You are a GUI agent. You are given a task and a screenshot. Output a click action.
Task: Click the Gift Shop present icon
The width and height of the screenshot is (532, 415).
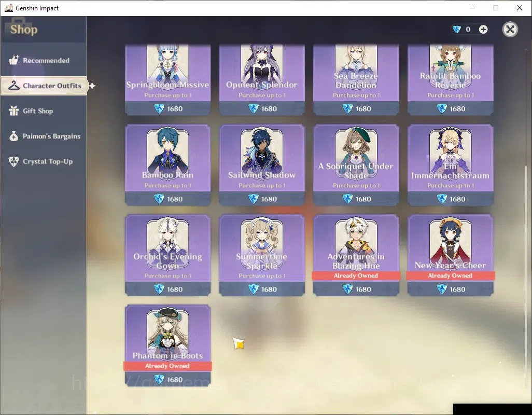(x=13, y=110)
